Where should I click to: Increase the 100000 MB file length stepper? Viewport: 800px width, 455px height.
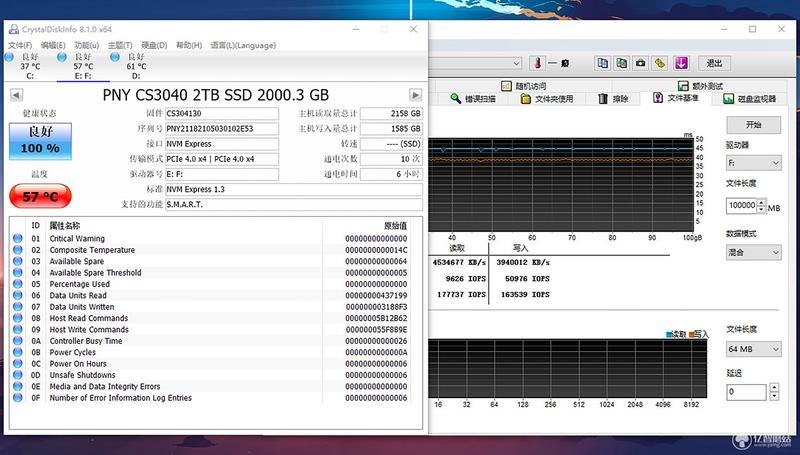point(761,202)
